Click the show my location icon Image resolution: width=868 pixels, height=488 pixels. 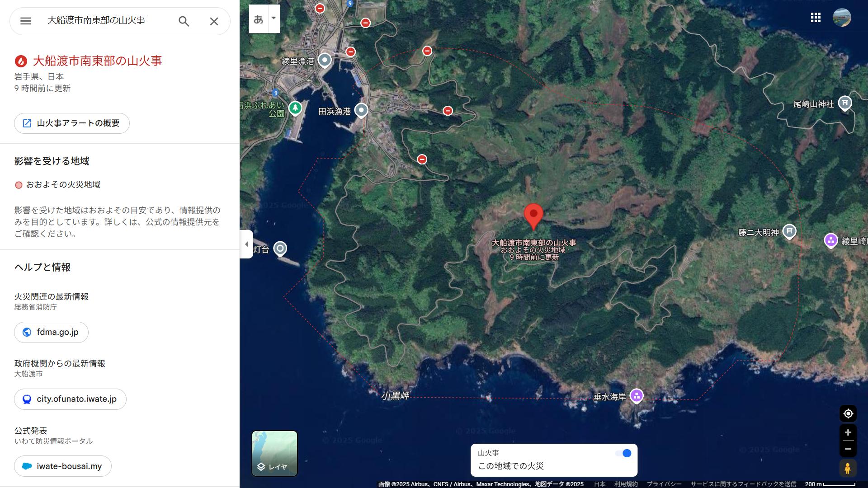click(x=848, y=413)
